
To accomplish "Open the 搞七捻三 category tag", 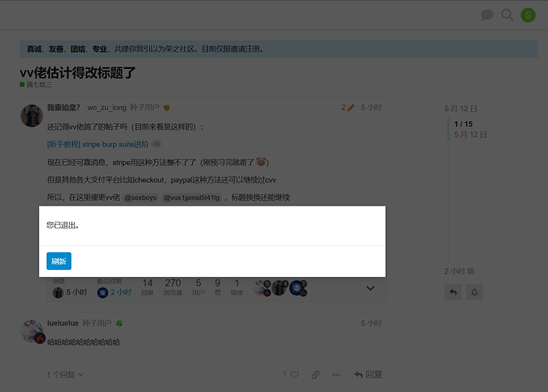I will point(36,84).
